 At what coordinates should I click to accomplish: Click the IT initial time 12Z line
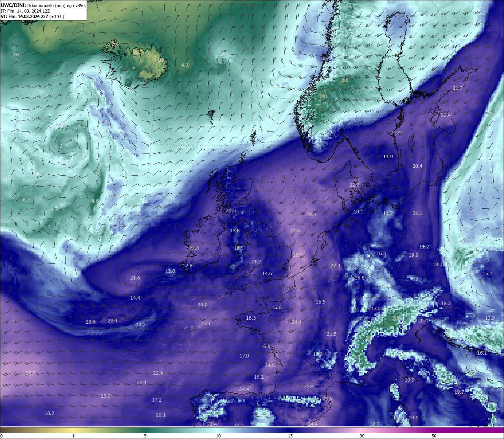tap(25, 11)
